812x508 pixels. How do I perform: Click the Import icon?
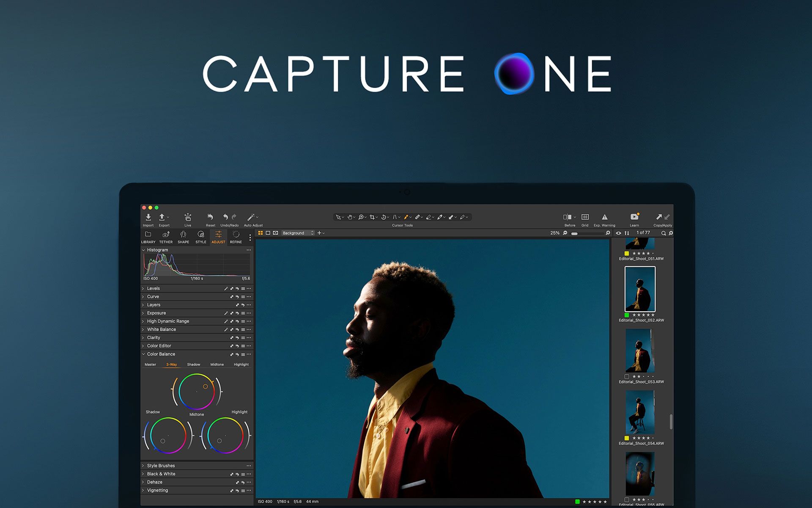(x=148, y=218)
